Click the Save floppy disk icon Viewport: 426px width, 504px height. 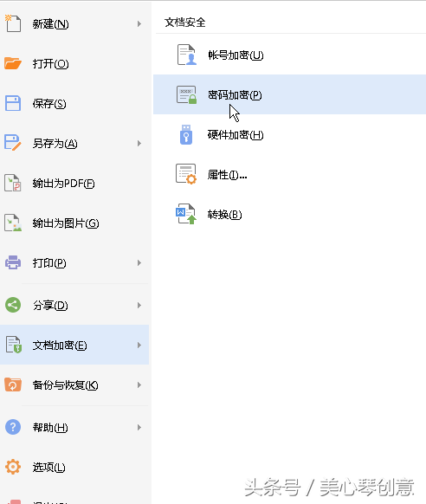point(13,103)
